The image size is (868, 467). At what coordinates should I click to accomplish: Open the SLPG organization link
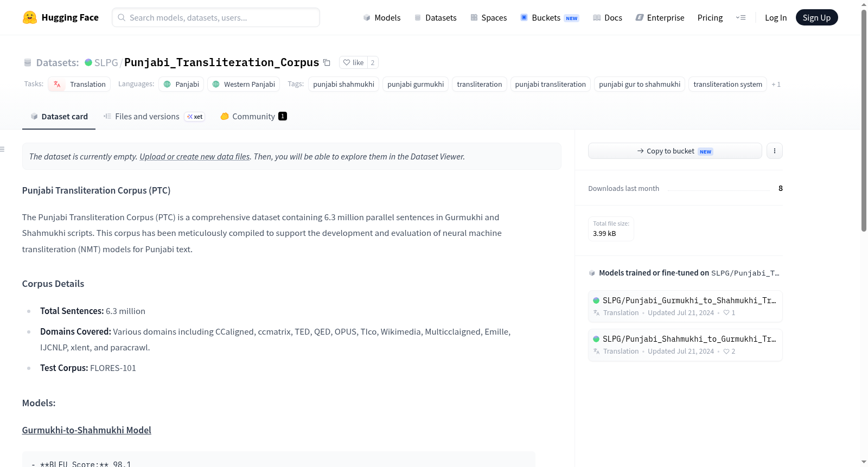[x=106, y=62]
